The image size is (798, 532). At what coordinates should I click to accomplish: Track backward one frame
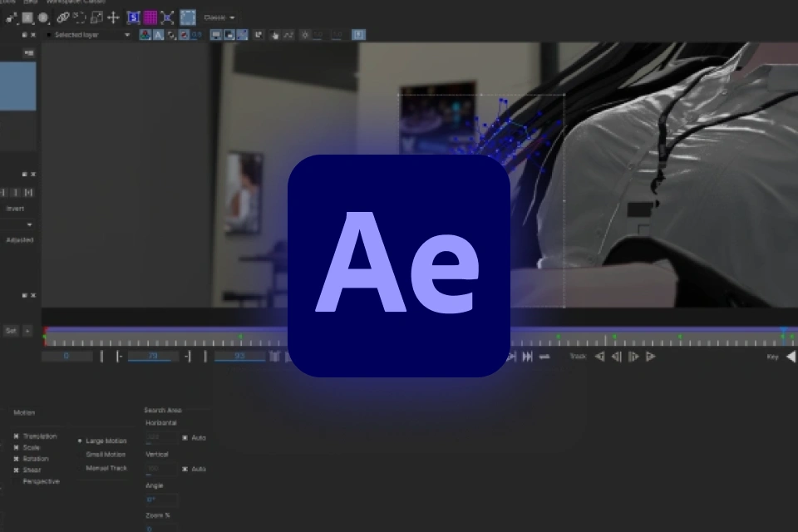(616, 357)
